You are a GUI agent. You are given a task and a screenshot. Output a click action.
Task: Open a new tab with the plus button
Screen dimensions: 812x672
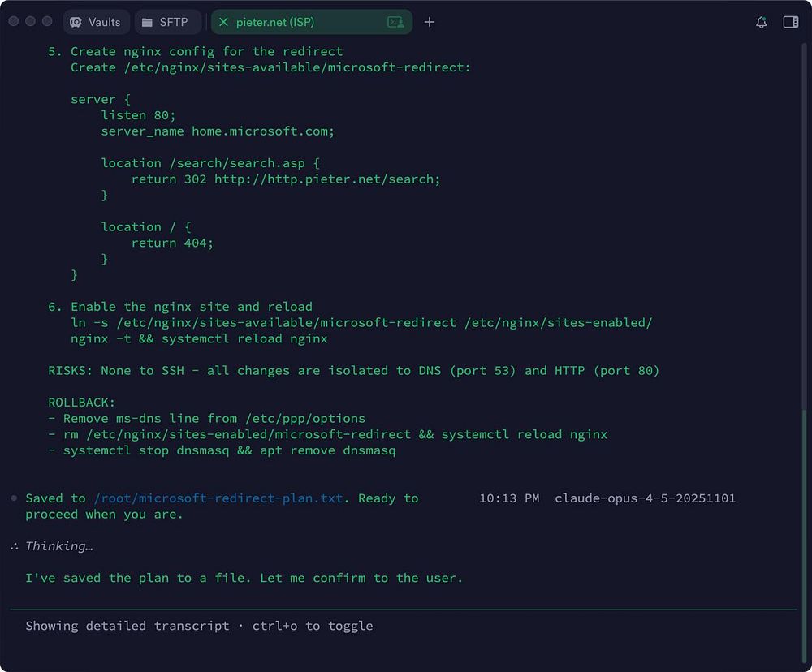[430, 22]
